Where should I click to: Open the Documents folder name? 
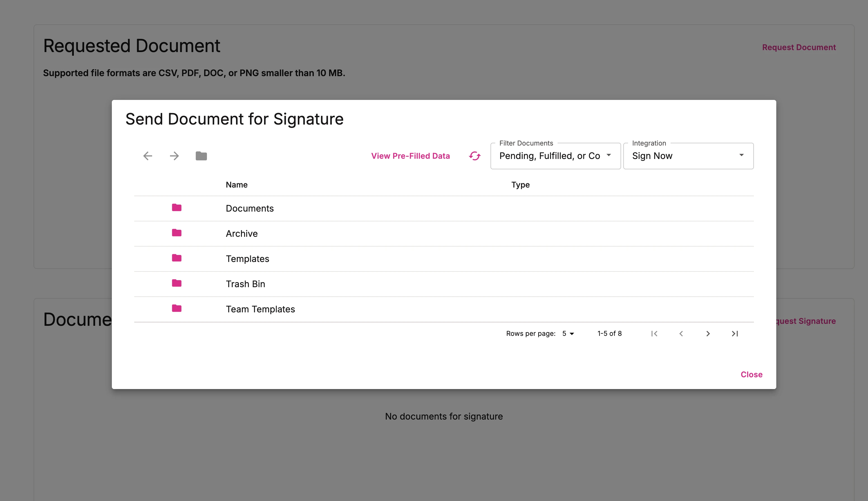pos(249,208)
